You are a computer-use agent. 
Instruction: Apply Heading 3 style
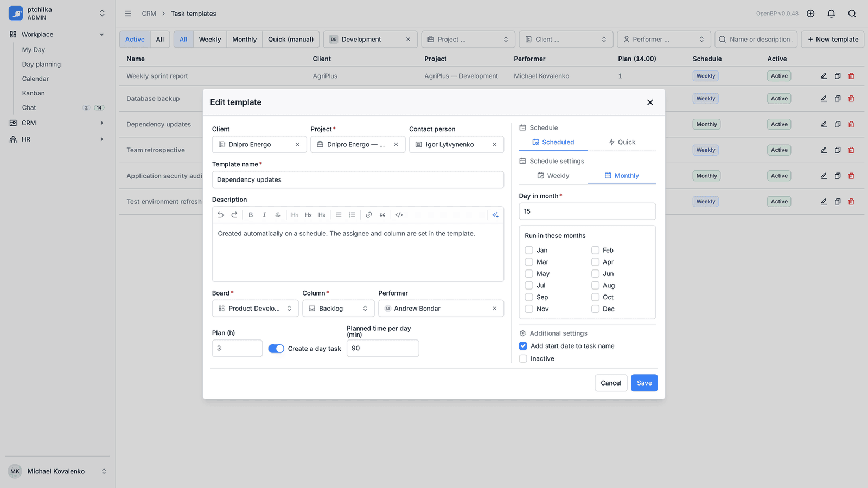322,215
